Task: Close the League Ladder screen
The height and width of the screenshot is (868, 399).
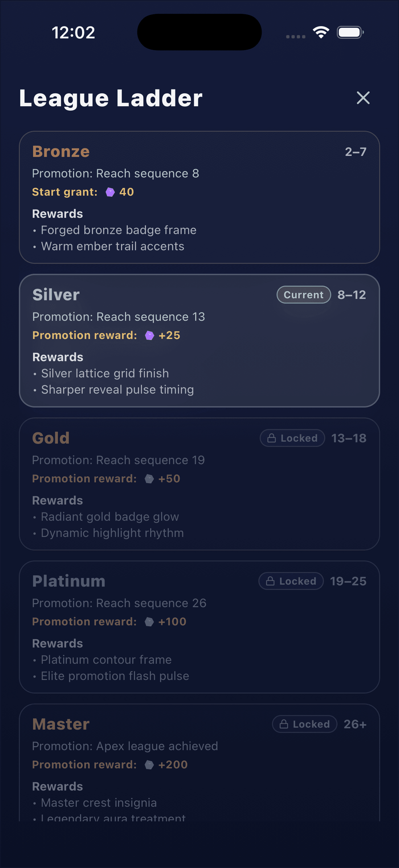Action: [363, 98]
